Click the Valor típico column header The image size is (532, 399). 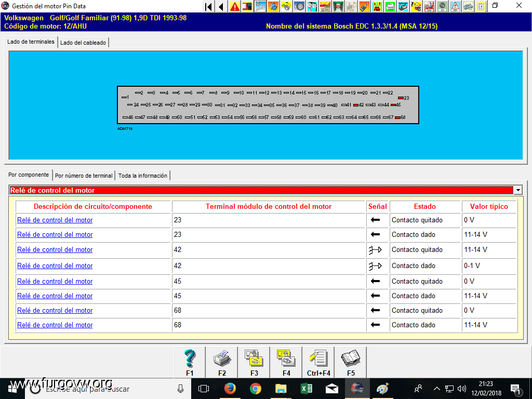(x=489, y=207)
